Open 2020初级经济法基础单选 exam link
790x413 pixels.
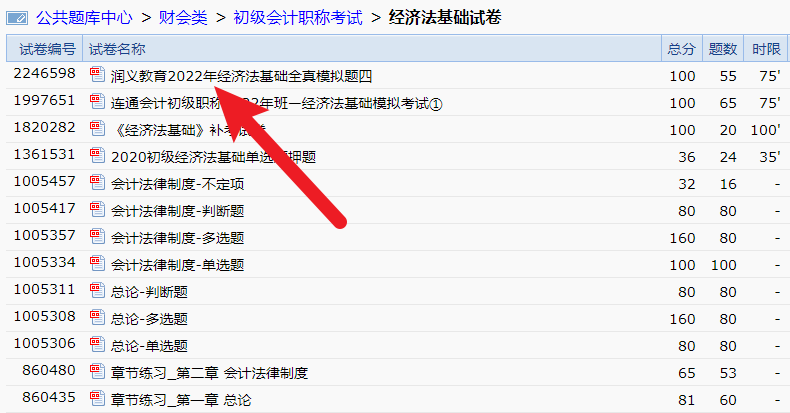point(213,158)
